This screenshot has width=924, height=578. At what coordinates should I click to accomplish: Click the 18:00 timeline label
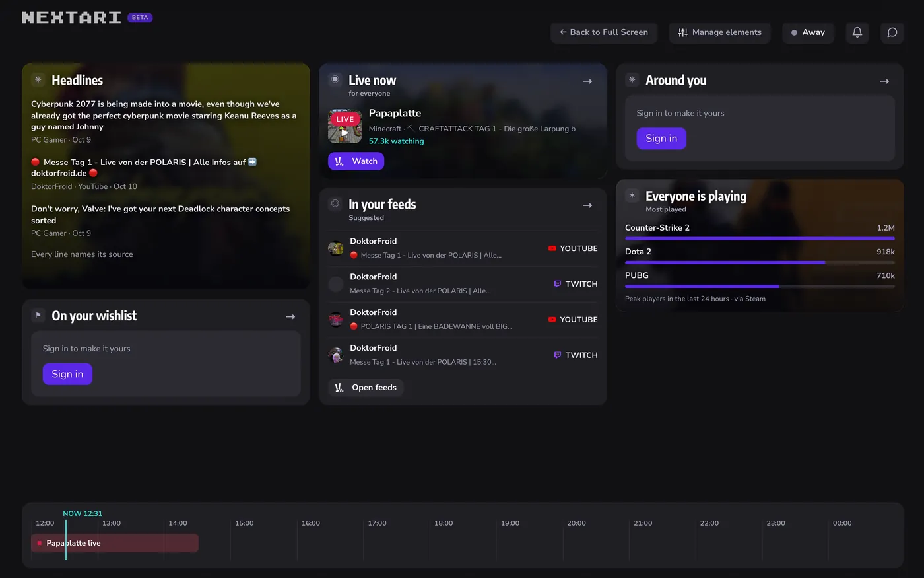[x=444, y=523]
